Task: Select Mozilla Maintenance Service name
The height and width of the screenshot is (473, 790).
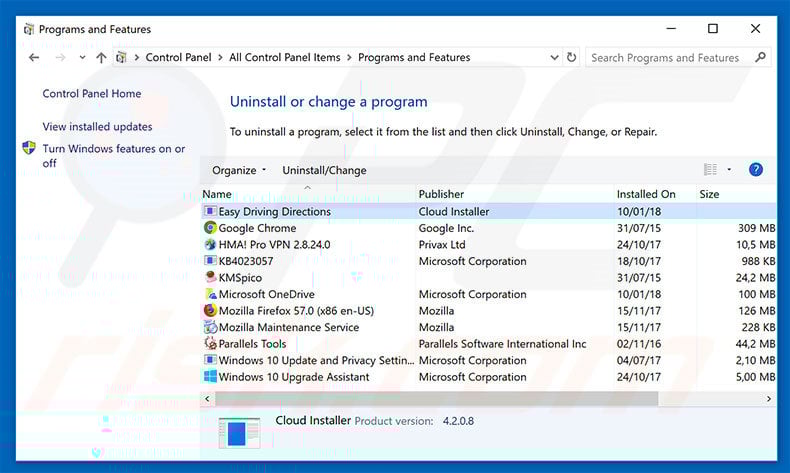Action: (x=289, y=327)
